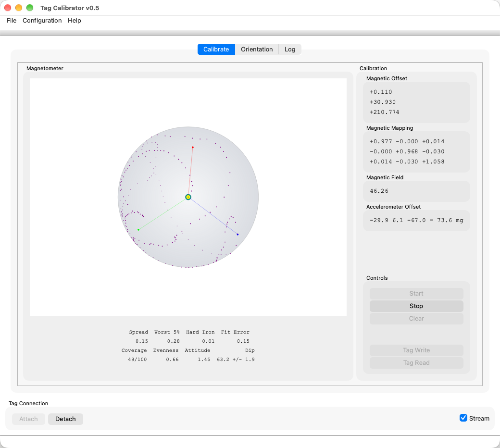Detach the connected tag
Screen dimensions: 500x448
coord(65,419)
